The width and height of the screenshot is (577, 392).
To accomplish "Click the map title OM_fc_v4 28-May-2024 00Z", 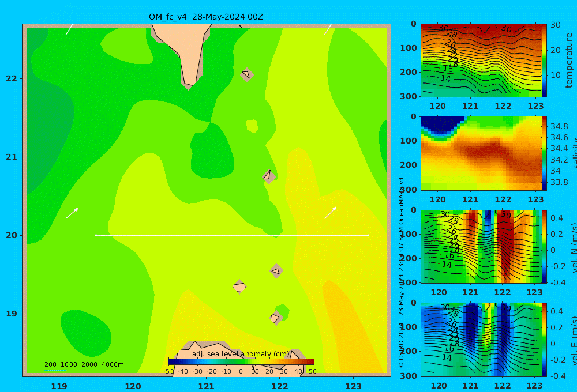I will (x=206, y=17).
